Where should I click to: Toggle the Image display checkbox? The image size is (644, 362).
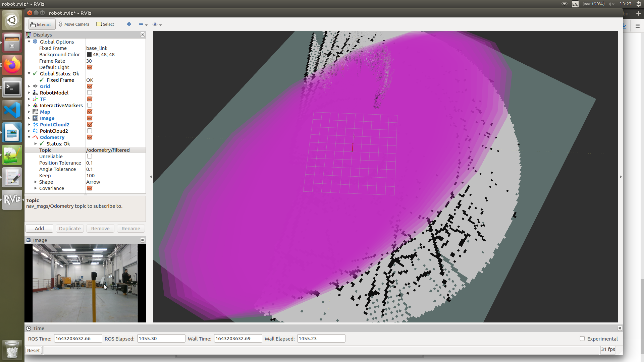(90, 118)
